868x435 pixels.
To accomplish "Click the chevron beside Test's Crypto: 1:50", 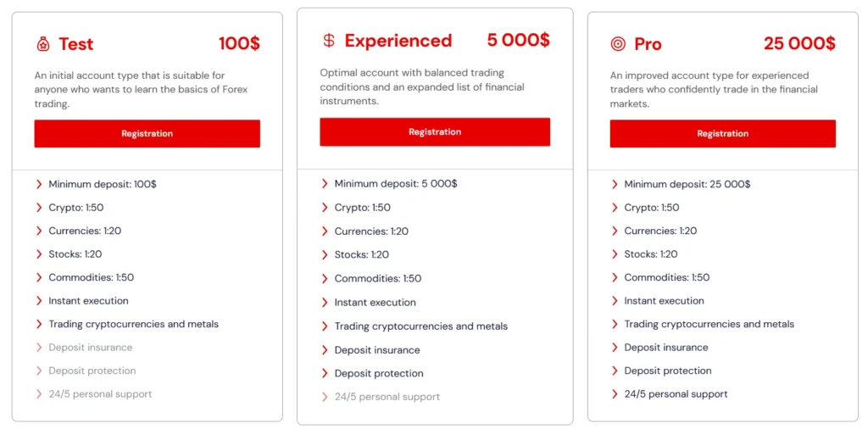I will (39, 208).
